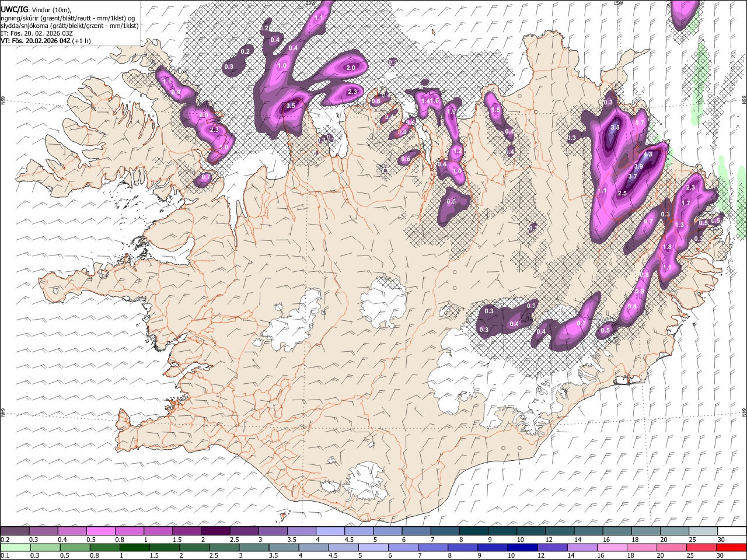The image size is (747, 560).
Task: Select the snow legend swatch starting at 3
Action: click(272, 531)
